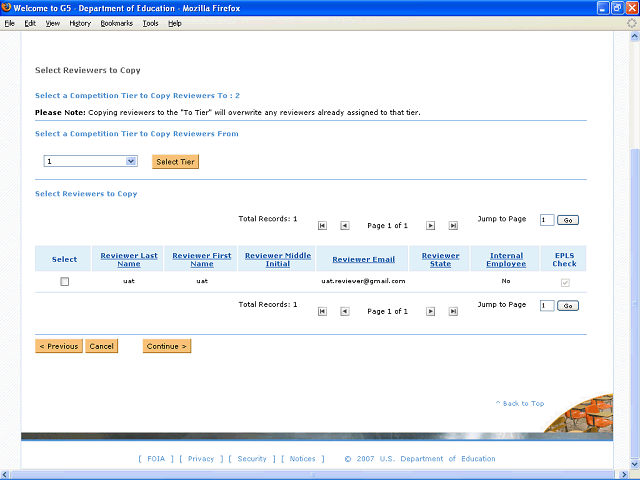Open the Help menu
Screen dimensions: 640x480
175,23
